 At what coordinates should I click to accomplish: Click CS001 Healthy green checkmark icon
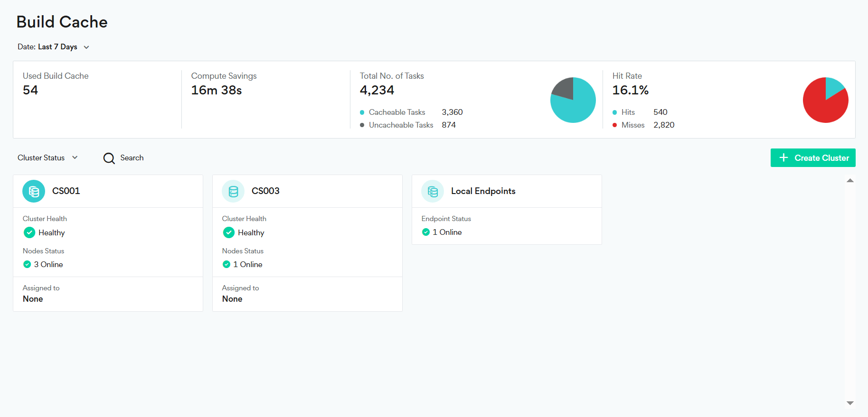(29, 232)
